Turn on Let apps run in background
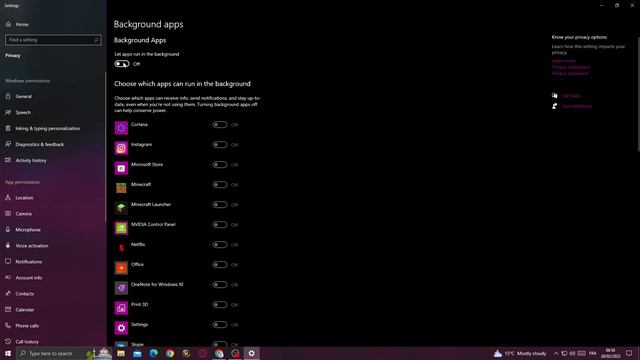Image resolution: width=640 pixels, height=360 pixels. [122, 64]
